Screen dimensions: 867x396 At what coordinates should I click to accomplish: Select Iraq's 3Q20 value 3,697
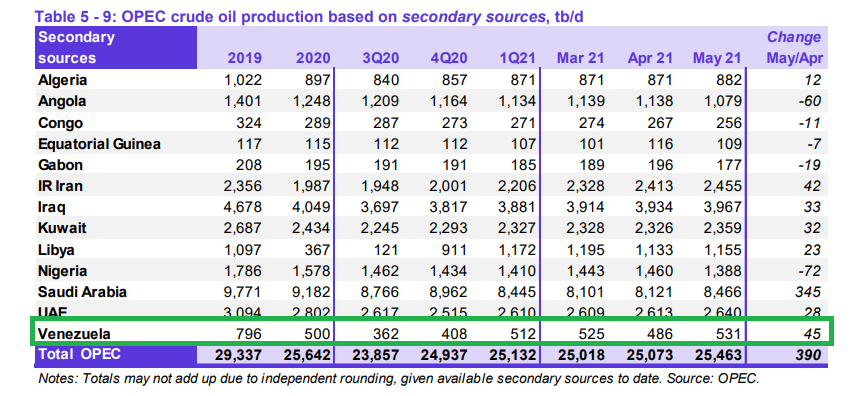point(379,207)
